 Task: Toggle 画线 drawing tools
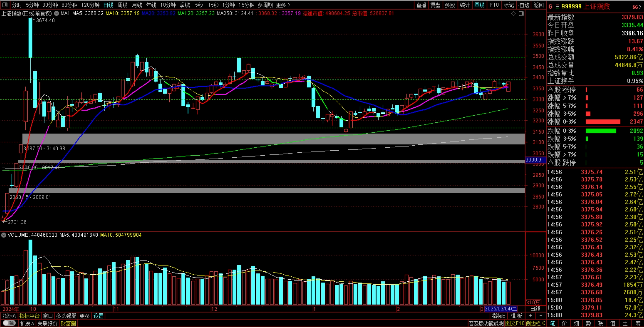tap(480, 5)
